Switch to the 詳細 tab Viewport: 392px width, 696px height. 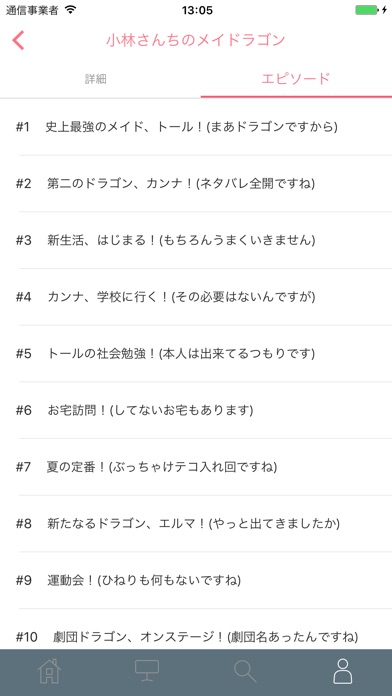pyautogui.click(x=95, y=79)
